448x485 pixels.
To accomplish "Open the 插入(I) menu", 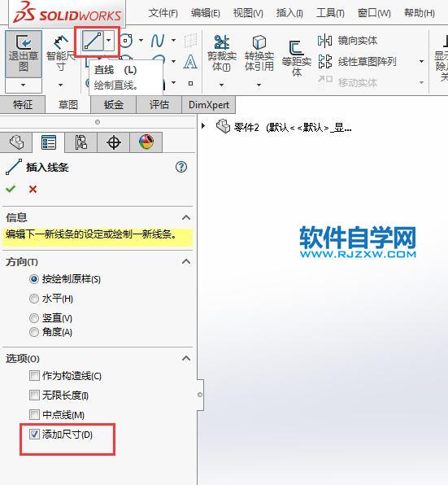I will click(x=289, y=13).
